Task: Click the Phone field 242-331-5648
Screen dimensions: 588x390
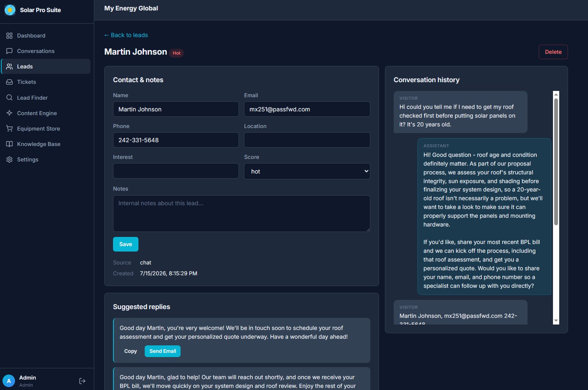Action: [x=176, y=140]
